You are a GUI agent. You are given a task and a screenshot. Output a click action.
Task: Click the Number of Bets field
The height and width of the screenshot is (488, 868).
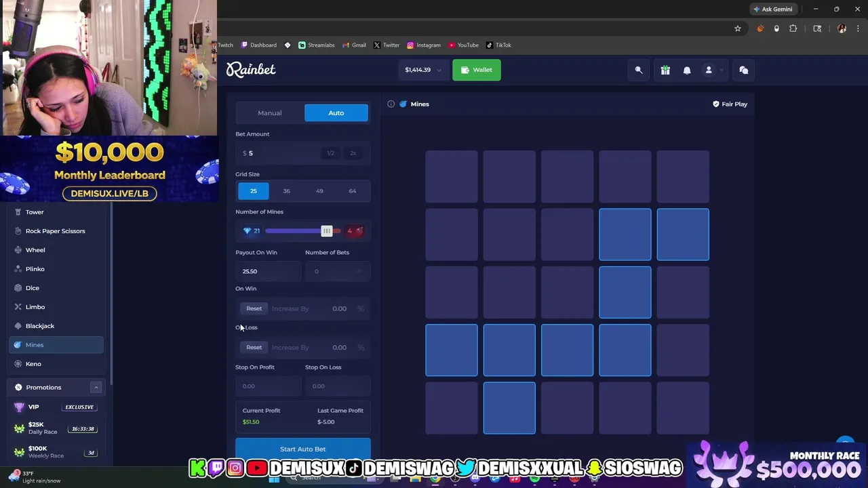[338, 271]
